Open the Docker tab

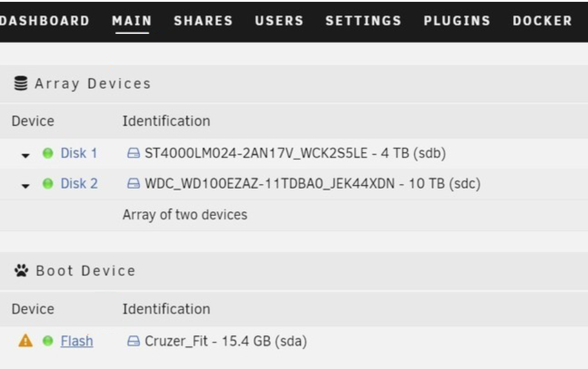(542, 21)
